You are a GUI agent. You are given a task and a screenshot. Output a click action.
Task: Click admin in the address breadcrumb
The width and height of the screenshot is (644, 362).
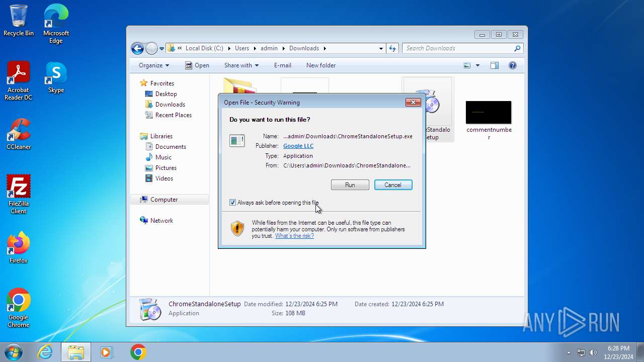[269, 48]
